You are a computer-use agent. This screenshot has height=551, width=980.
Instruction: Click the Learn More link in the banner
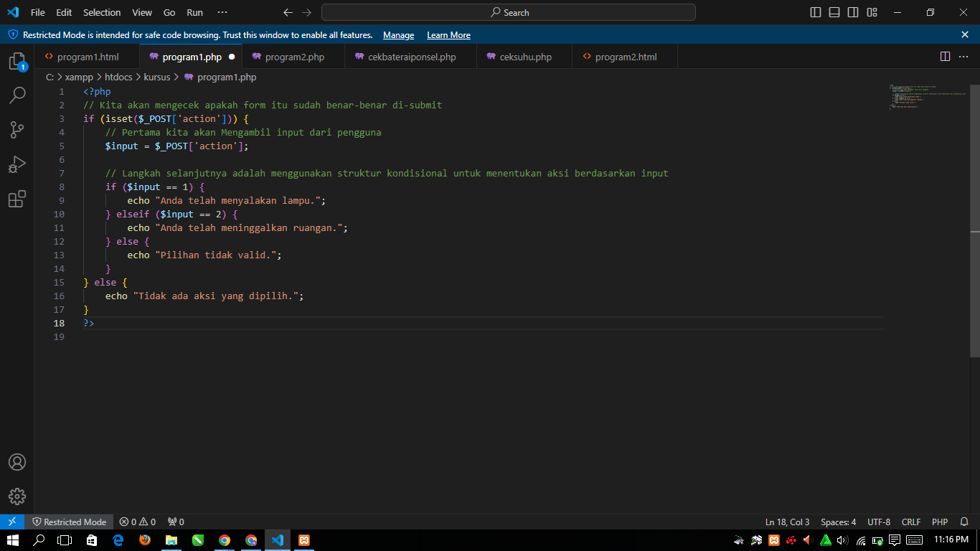point(448,35)
